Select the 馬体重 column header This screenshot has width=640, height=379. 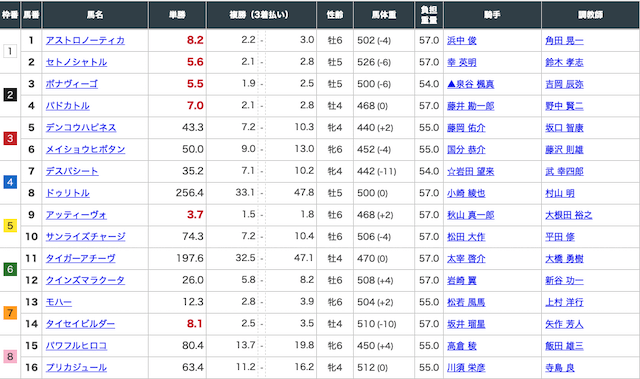coord(384,15)
